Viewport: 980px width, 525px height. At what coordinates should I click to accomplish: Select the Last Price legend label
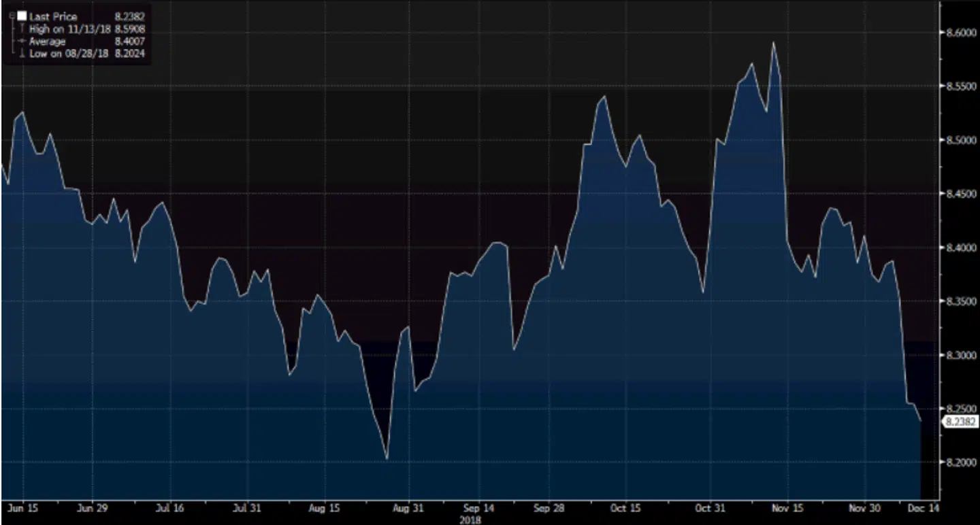pyautogui.click(x=53, y=16)
